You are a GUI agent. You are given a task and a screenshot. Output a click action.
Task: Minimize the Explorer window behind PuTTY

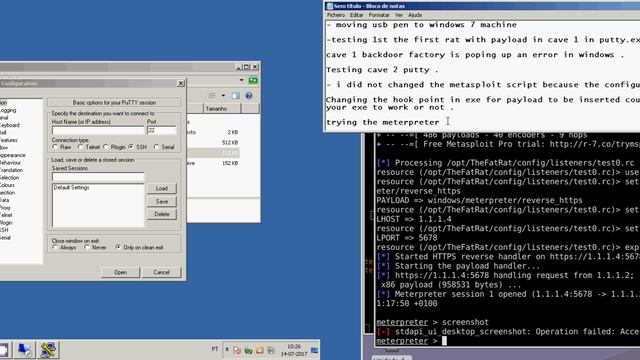click(x=239, y=67)
